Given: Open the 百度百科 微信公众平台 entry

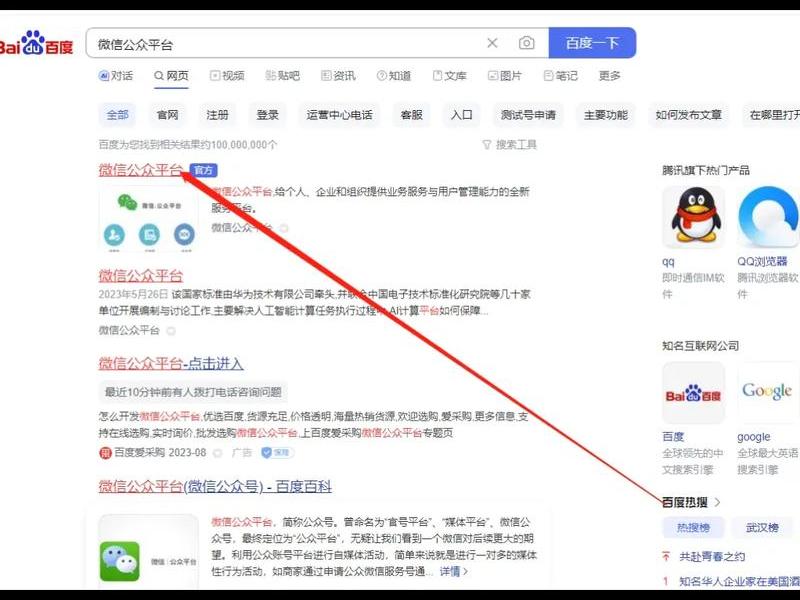Looking at the screenshot, I should [x=215, y=487].
